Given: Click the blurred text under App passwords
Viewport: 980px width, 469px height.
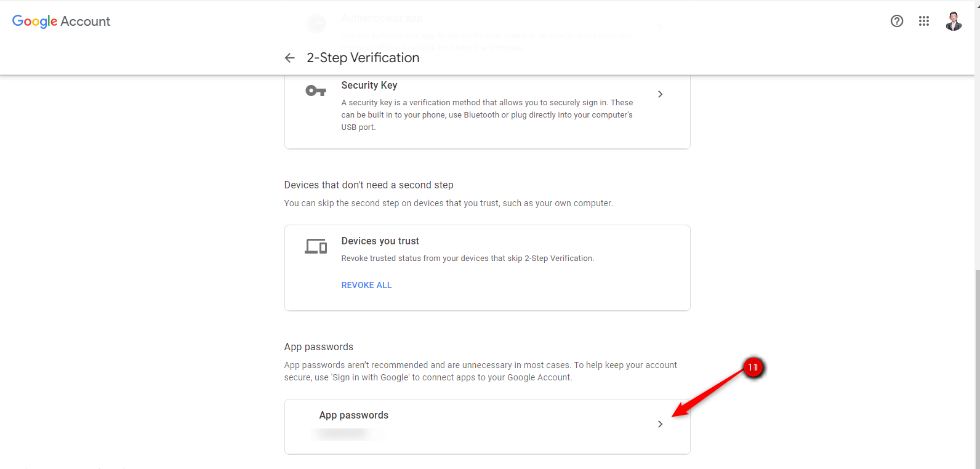Looking at the screenshot, I should tap(349, 434).
